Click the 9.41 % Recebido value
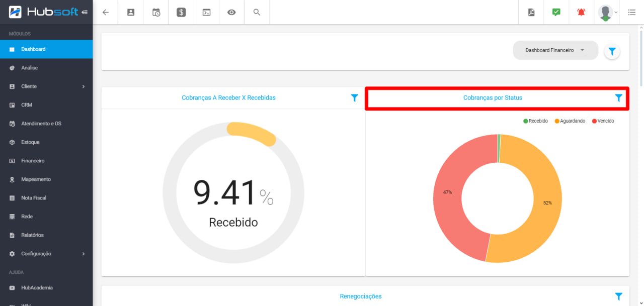Viewport: 644px width, 306px height. click(x=233, y=202)
